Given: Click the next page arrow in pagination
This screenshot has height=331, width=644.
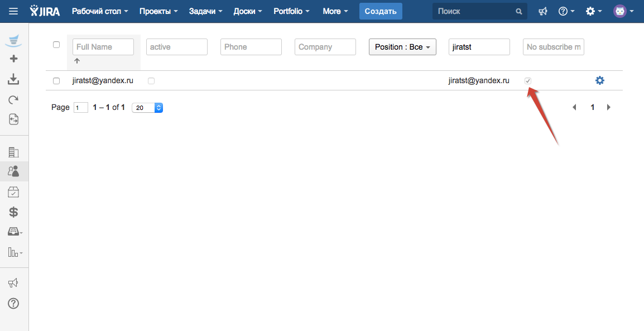Looking at the screenshot, I should tap(609, 107).
